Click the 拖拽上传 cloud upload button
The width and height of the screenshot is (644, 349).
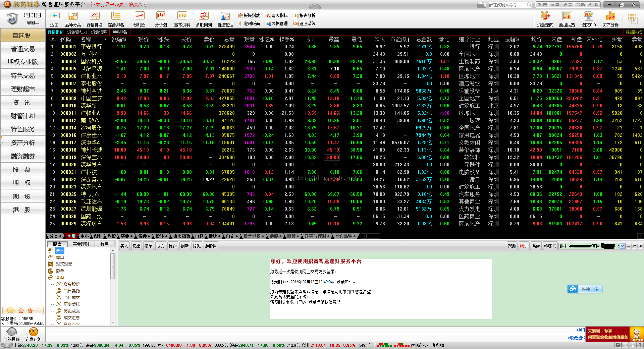coord(585,289)
